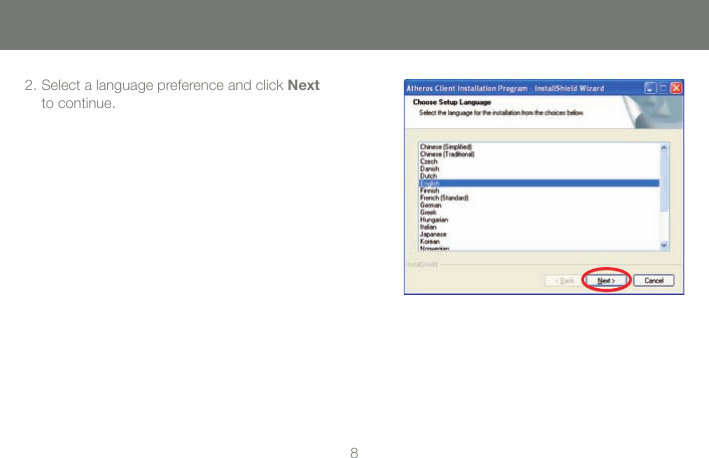709x458 pixels.
Task: Select the highlighted English entry
Action: [x=539, y=183]
